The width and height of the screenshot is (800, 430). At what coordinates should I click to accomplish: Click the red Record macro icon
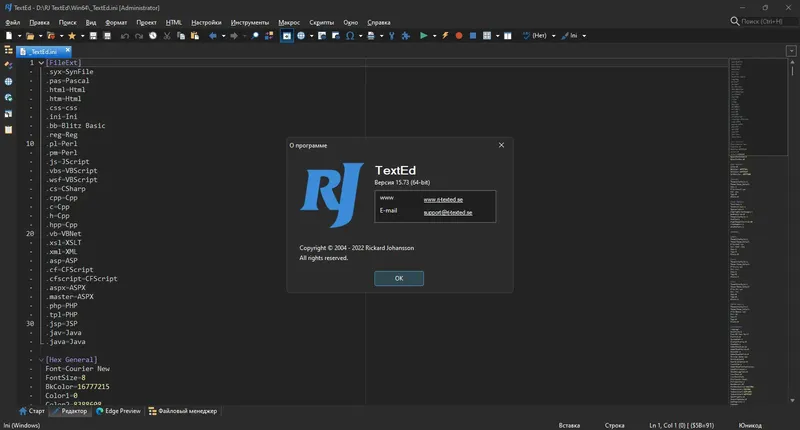pyautogui.click(x=459, y=36)
